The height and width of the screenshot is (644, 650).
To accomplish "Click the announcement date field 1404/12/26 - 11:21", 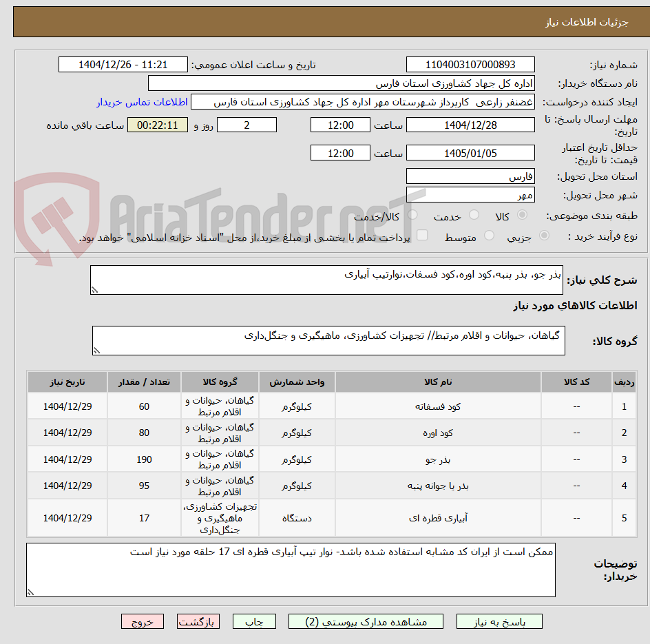I will 123,65.
